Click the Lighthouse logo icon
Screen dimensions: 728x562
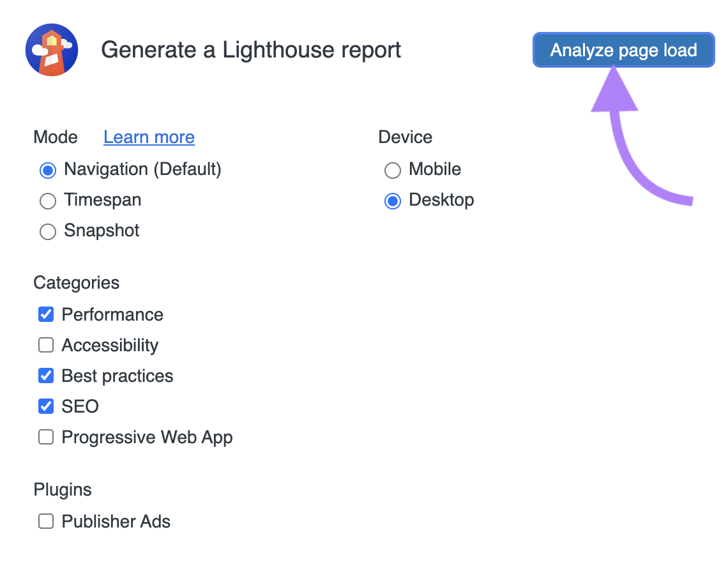(x=51, y=49)
